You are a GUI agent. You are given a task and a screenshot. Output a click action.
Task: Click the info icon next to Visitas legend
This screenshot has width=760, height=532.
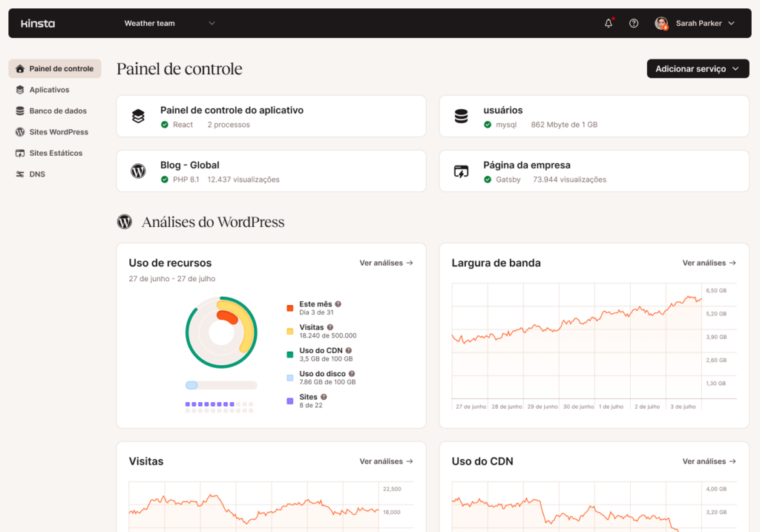tap(330, 327)
